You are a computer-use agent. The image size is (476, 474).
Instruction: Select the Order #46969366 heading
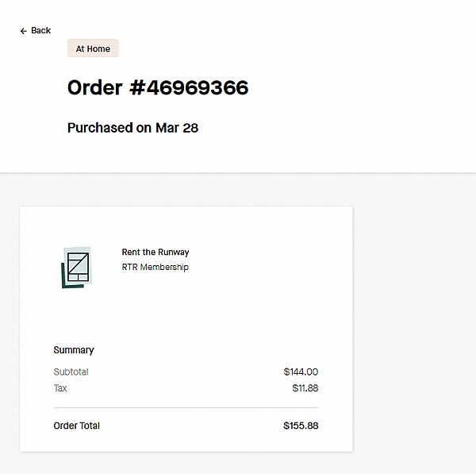[x=157, y=87]
